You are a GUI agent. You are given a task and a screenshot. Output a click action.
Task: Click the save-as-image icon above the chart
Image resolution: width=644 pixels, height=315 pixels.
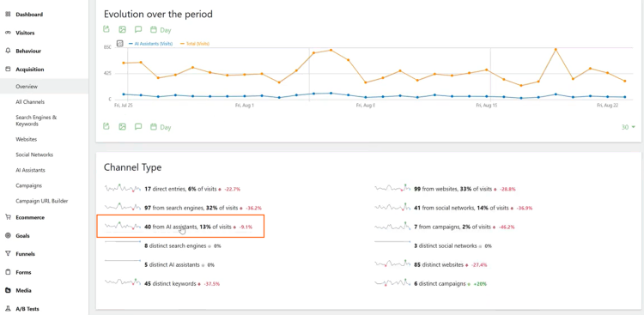(122, 29)
